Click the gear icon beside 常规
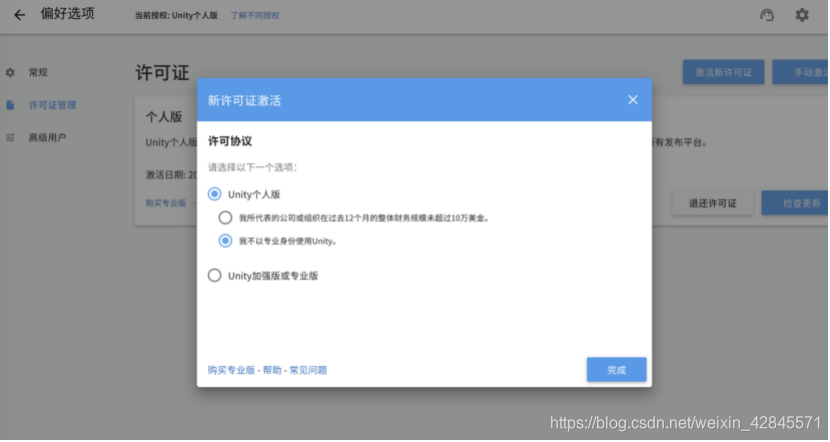The height and width of the screenshot is (442, 830). tap(10, 73)
